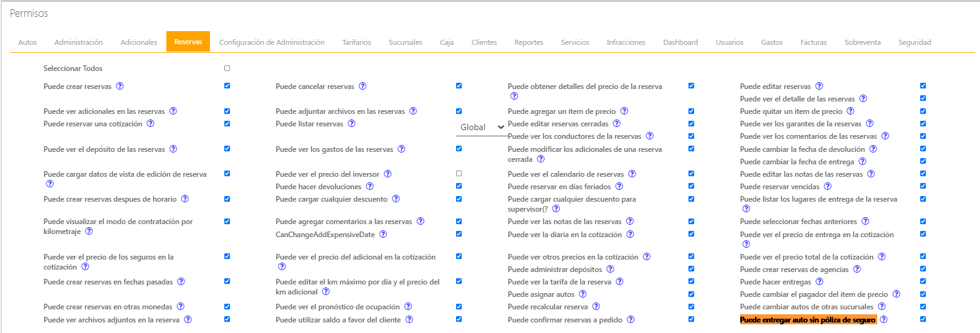This screenshot has height=333, width=980.
Task: Switch to the 'Tarifarios' tab
Action: pos(356,42)
